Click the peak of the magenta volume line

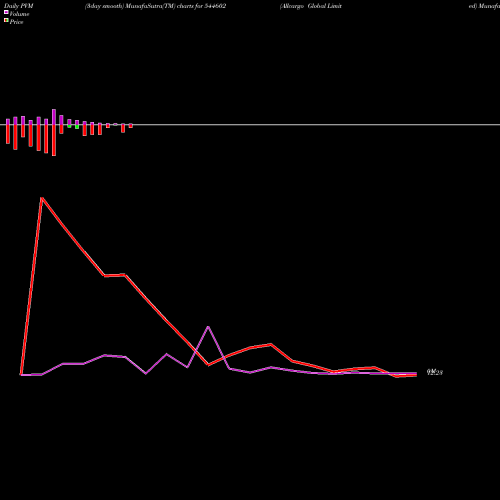click(208, 327)
